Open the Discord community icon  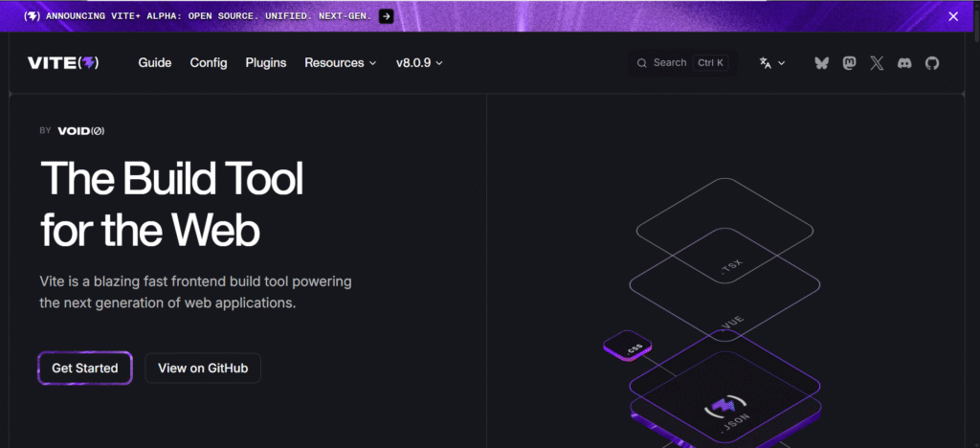[904, 63]
